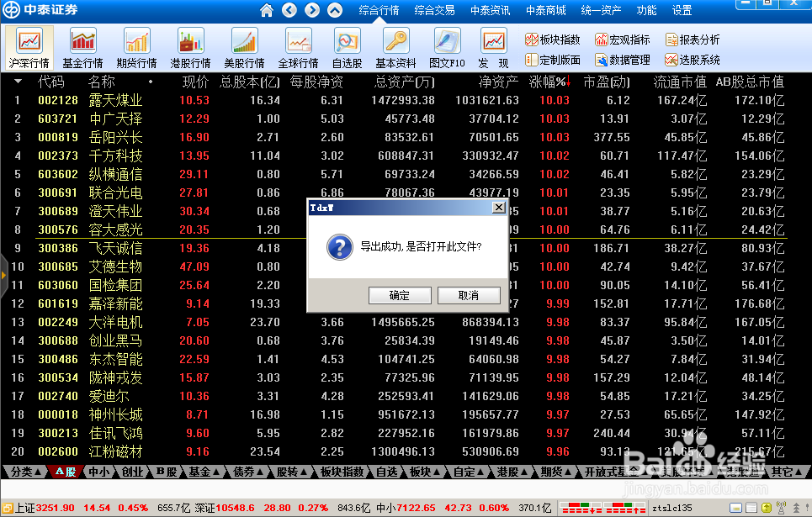Viewport: 812px width, 517px height.
Task: Open the 美股行情 US stock quotes
Action: [244, 48]
